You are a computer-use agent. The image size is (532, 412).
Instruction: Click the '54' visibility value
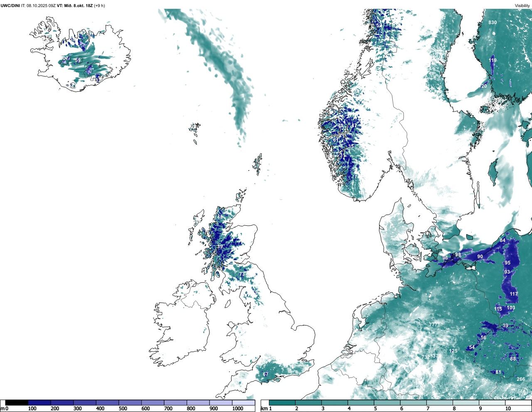(472, 347)
